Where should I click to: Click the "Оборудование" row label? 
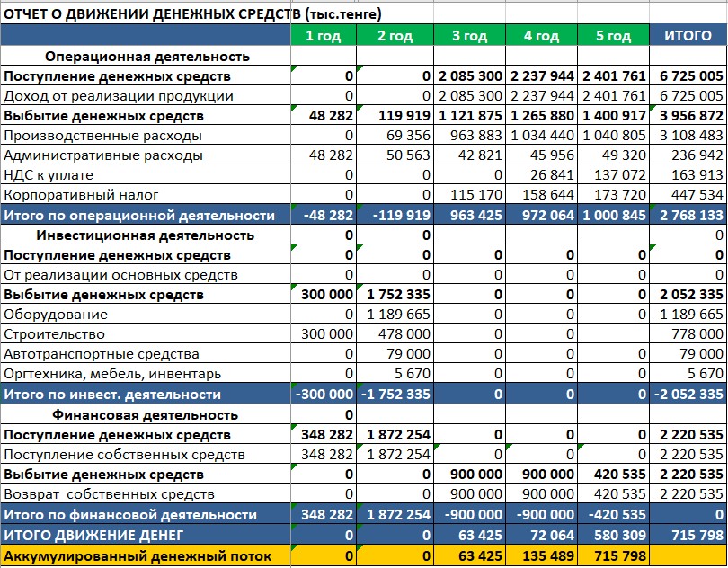point(56,315)
